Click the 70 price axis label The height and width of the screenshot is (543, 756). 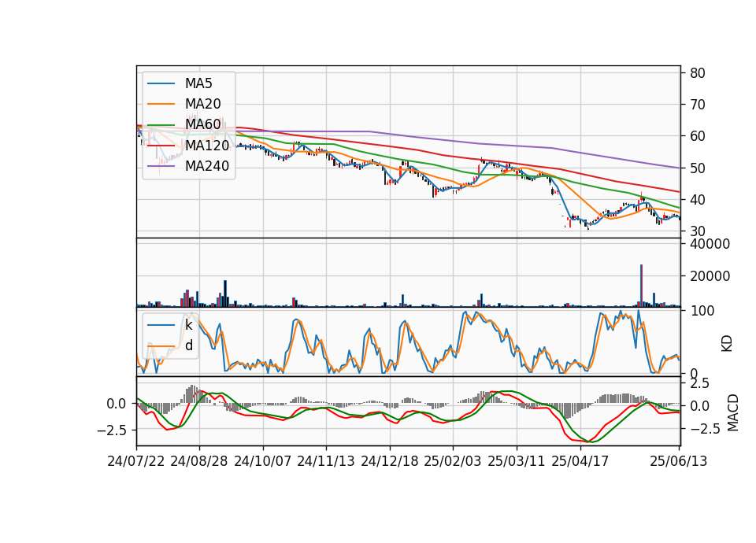coord(698,105)
